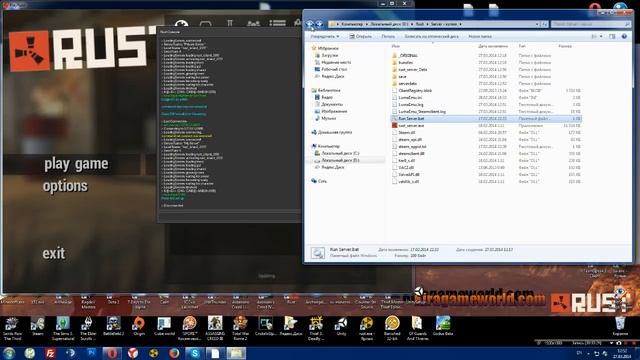Select the bundles folder

coord(406,62)
